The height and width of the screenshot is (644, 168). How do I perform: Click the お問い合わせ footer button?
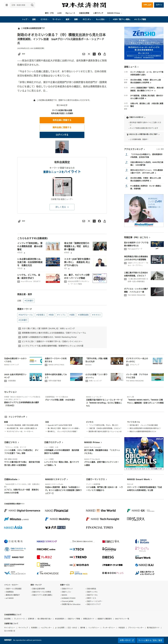tap(127, 640)
